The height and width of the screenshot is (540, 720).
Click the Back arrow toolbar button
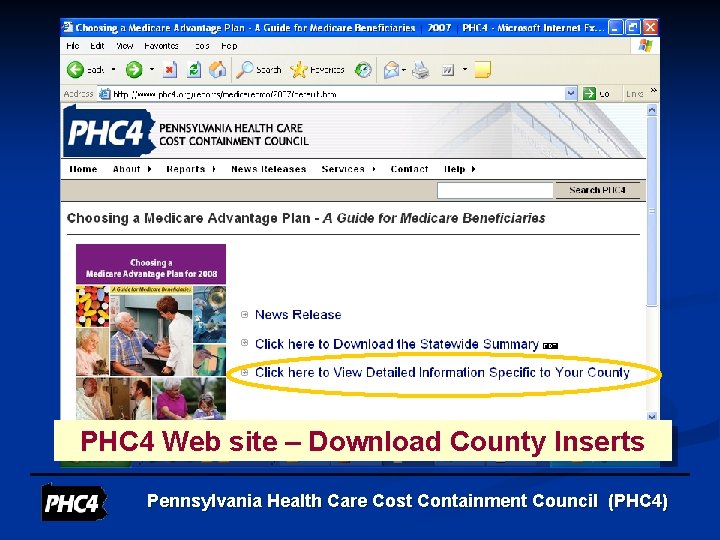[x=76, y=70]
